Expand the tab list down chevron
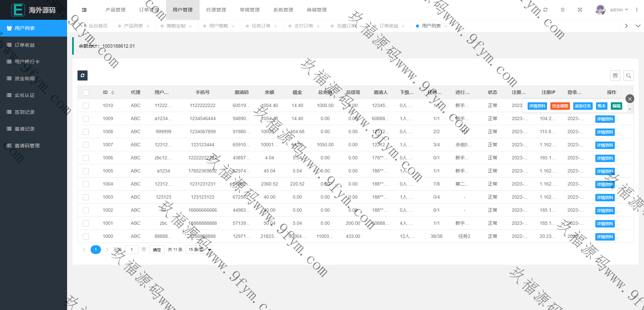Viewport: 644px width, 310px height. coord(638,26)
